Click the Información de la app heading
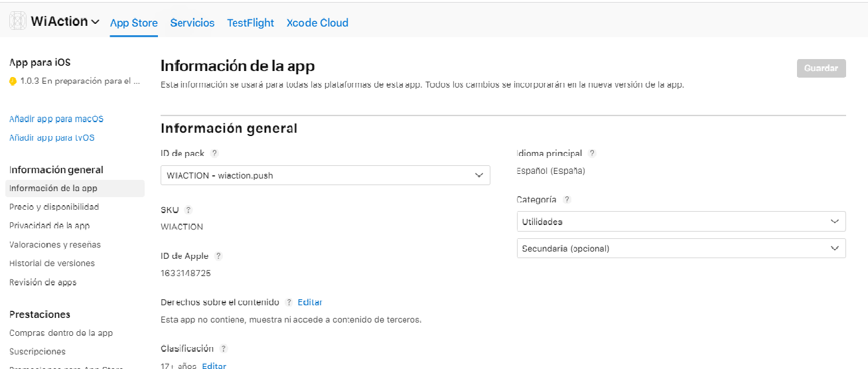The width and height of the screenshot is (868, 369). (x=238, y=66)
